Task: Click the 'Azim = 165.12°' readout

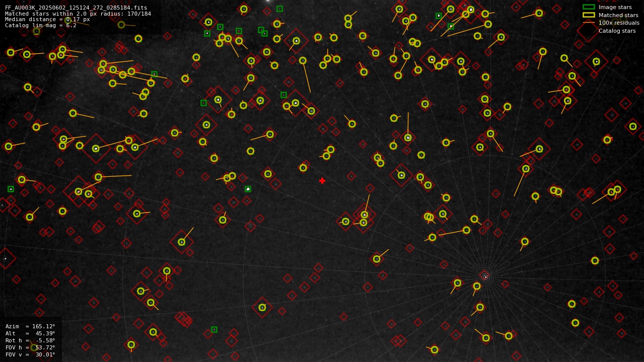Action: pyautogui.click(x=30, y=326)
